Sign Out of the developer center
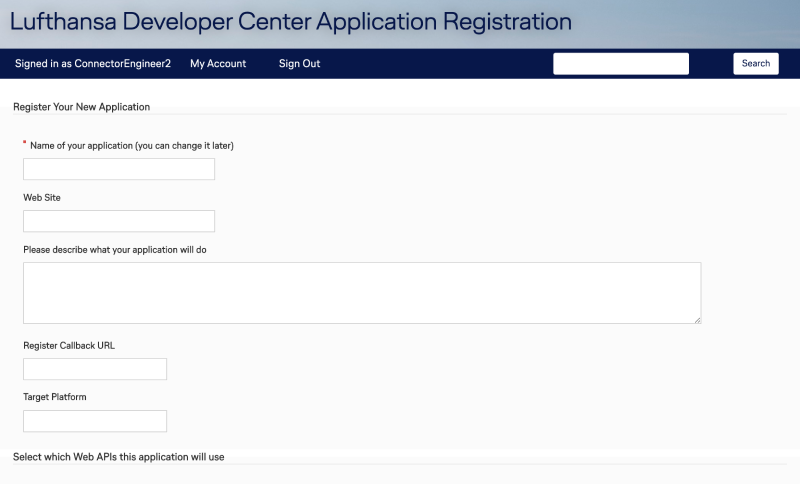 point(299,64)
